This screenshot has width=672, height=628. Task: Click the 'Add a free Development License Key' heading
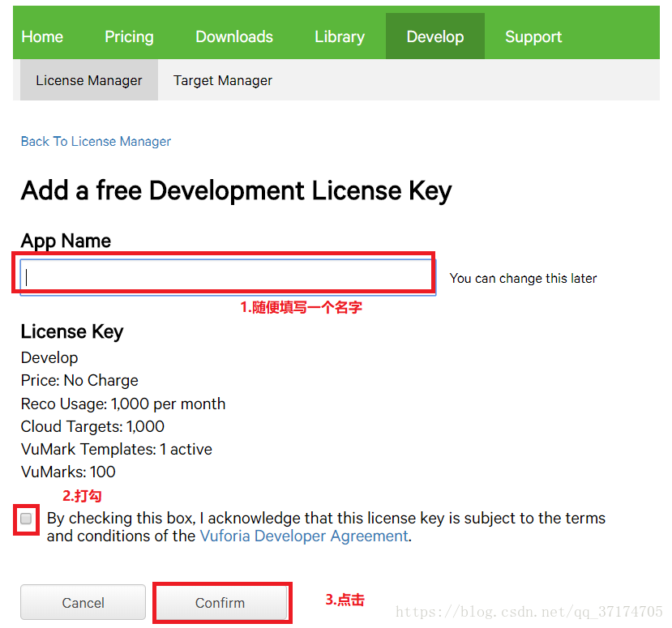(236, 190)
